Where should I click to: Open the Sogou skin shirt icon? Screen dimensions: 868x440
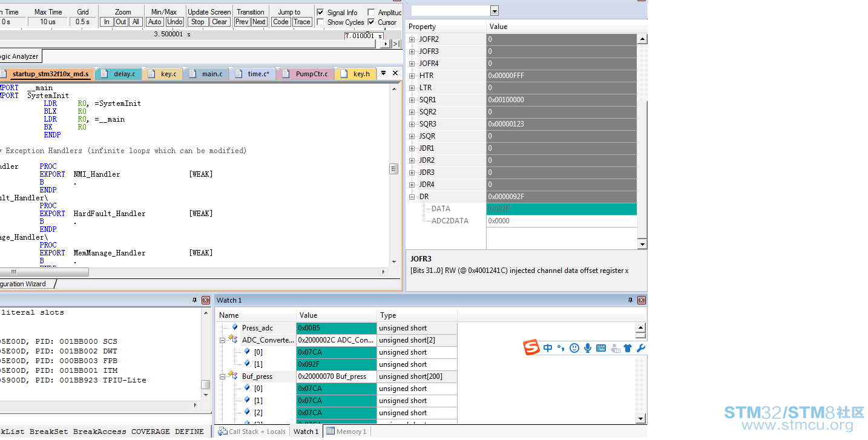[628, 348]
